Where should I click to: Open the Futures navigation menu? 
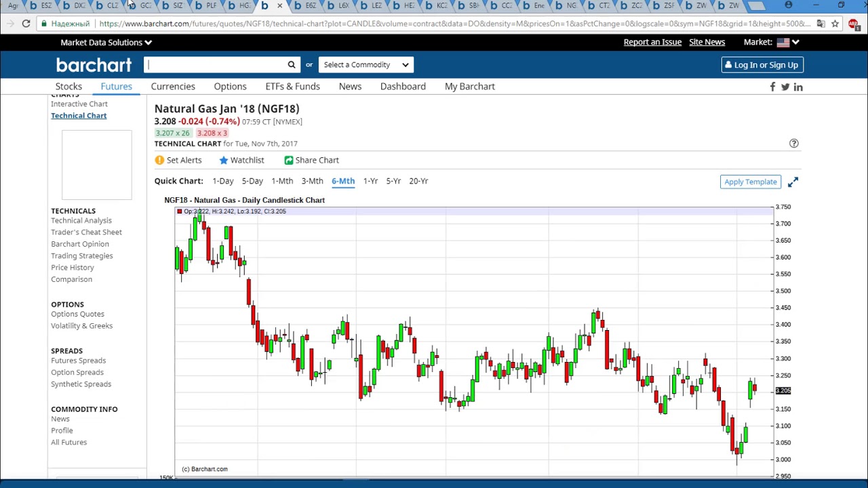click(x=117, y=87)
